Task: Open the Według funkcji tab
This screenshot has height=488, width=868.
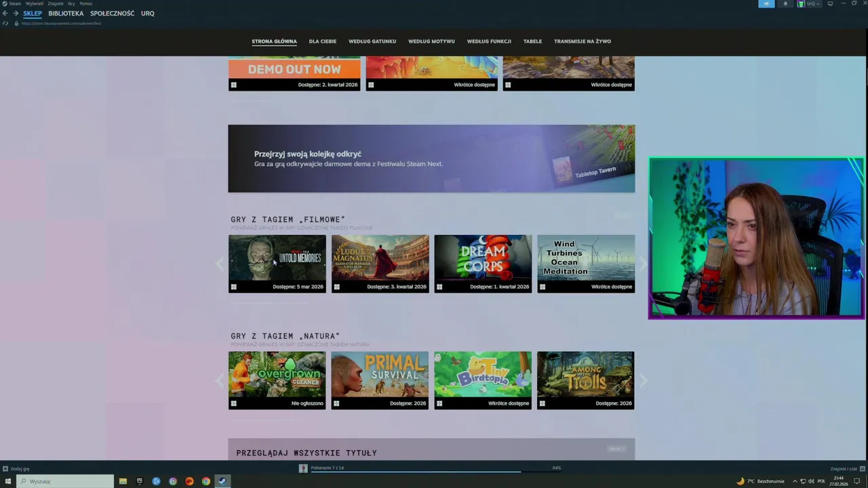Action: pos(489,41)
